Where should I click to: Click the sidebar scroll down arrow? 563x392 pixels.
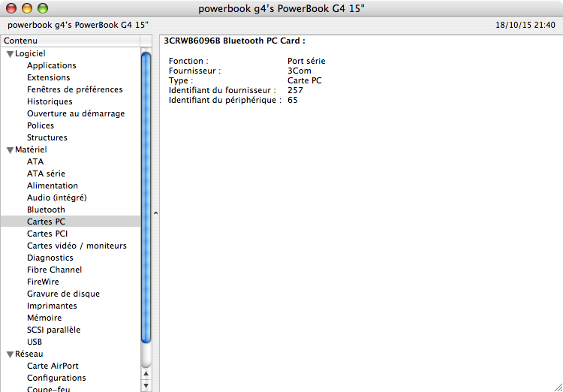[146, 386]
